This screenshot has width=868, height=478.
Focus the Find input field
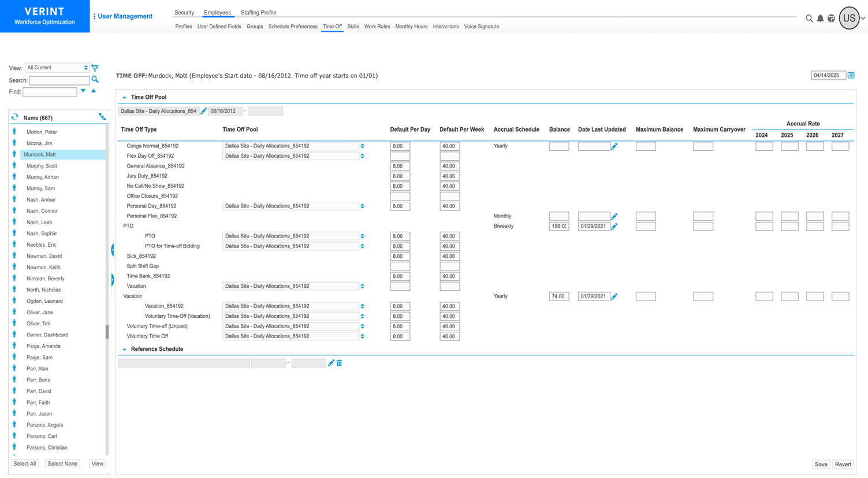point(50,92)
